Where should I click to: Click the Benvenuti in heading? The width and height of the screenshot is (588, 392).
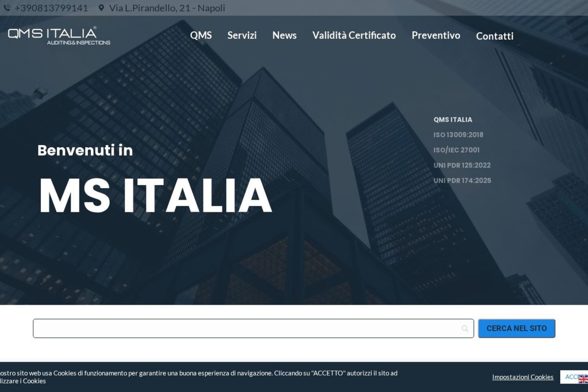85,150
